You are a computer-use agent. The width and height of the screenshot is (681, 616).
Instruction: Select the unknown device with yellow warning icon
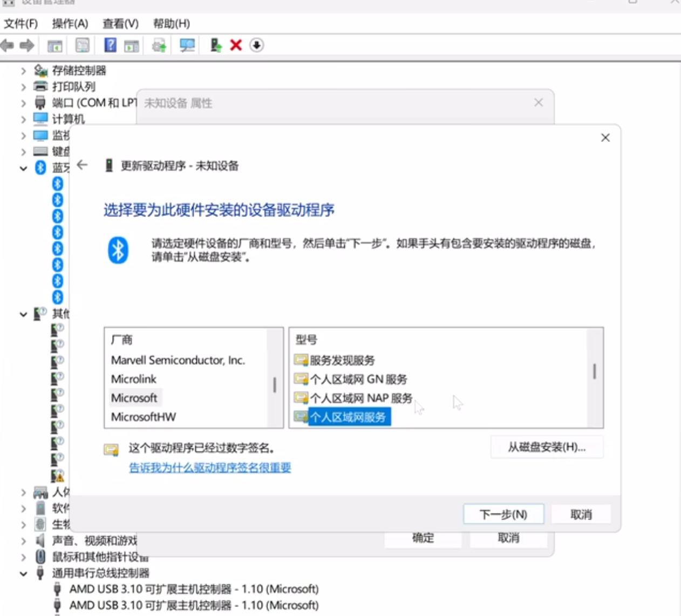57,476
